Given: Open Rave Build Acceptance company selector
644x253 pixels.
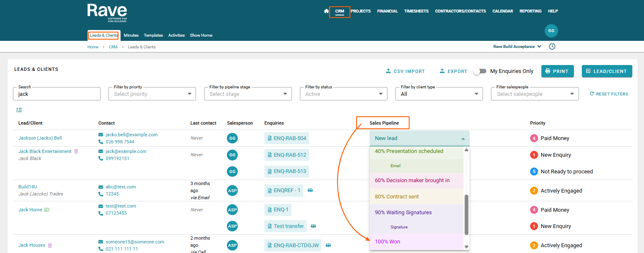Looking at the screenshot, I should (517, 47).
